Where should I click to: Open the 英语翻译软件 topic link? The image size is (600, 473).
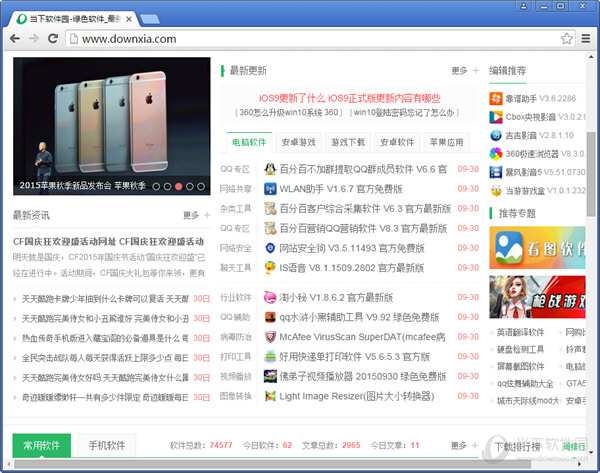pyautogui.click(x=520, y=332)
